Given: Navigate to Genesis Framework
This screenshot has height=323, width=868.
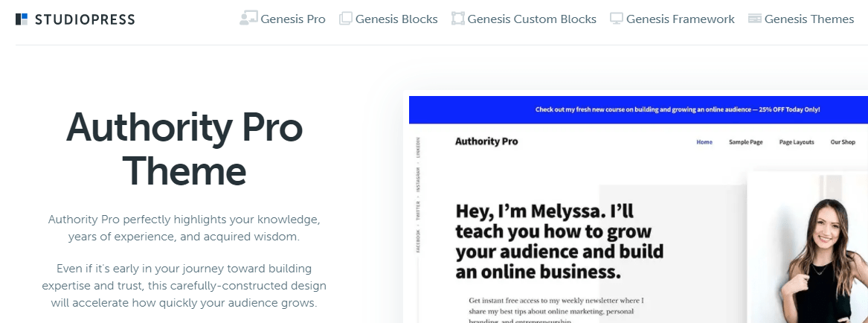Looking at the screenshot, I should (x=680, y=19).
